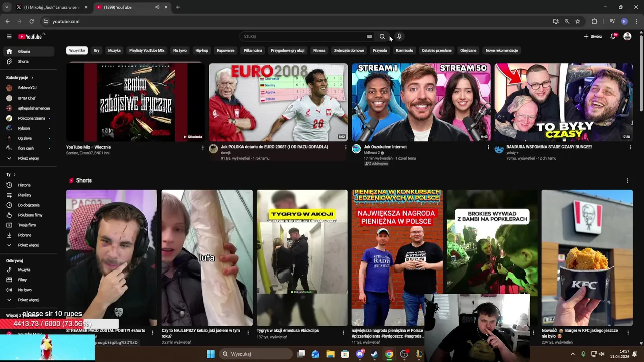
Task: Install app icon in the address bar
Action: 555,21
